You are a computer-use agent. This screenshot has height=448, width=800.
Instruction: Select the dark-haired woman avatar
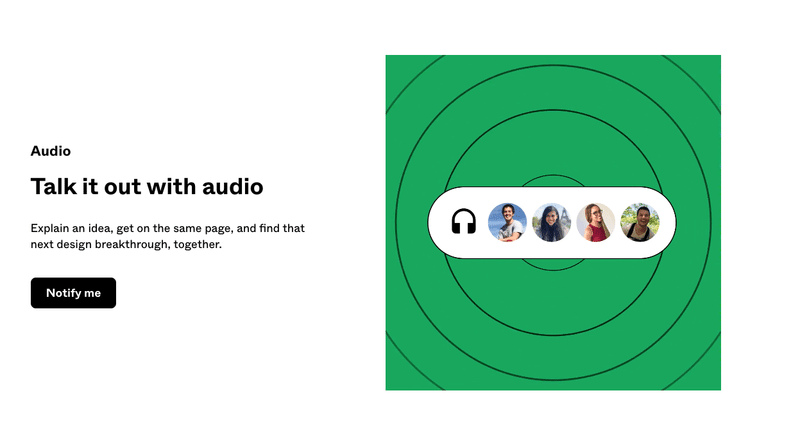pos(552,222)
